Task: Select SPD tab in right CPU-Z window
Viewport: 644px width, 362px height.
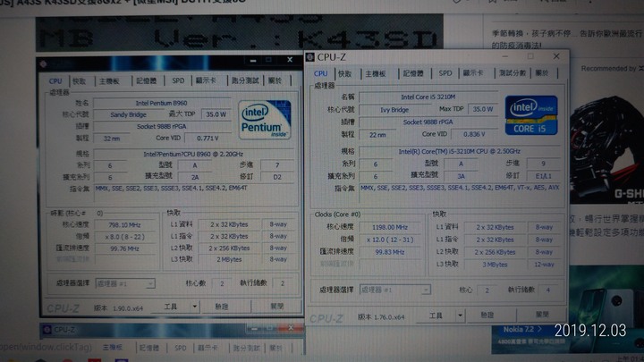Action: [445, 73]
